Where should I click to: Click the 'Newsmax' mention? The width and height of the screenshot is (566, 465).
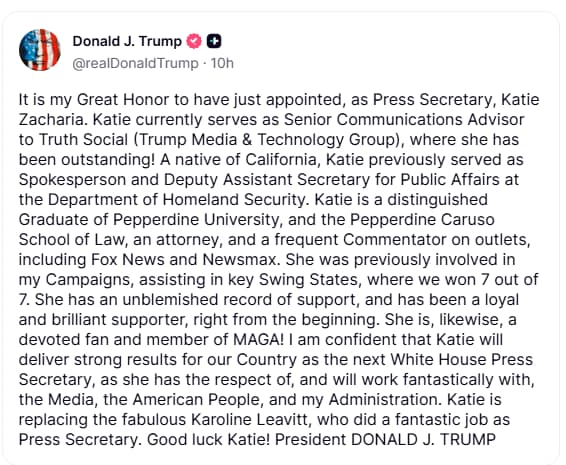coord(241,260)
